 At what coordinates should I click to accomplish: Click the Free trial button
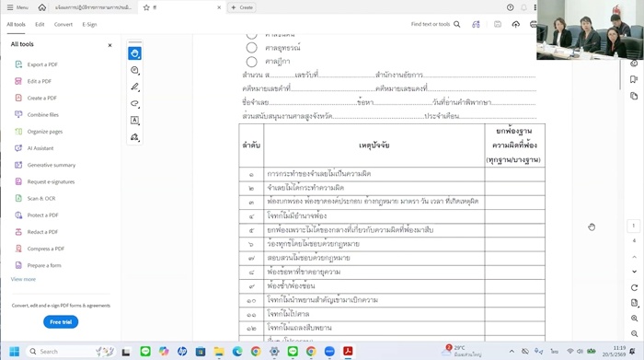point(61,321)
